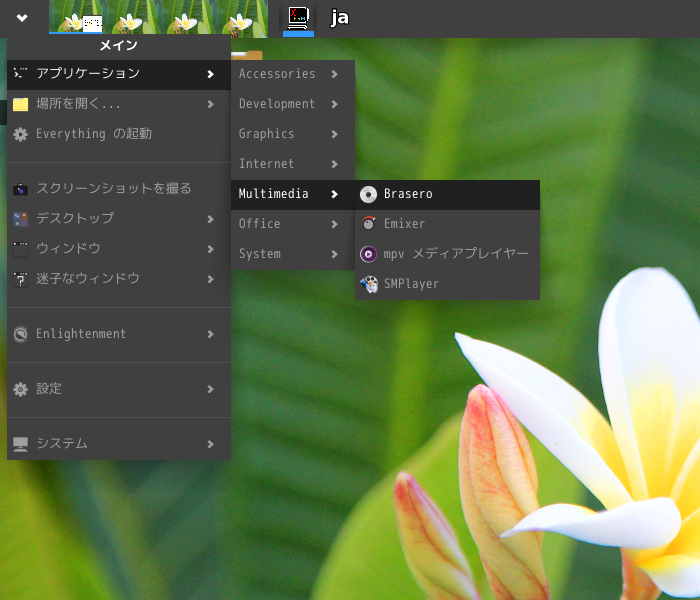Click the アプリケーション submenu arrow
Screen dimensions: 700x600
click(210, 75)
